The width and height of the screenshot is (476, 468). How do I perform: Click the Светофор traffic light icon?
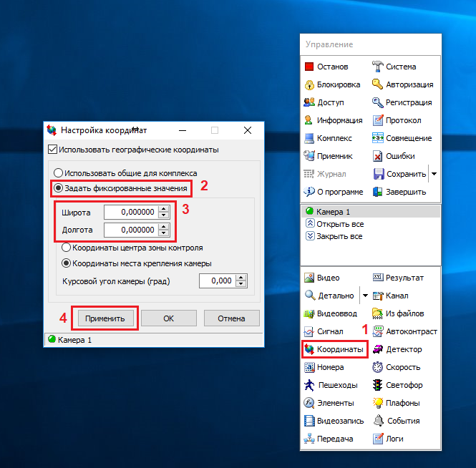click(378, 385)
